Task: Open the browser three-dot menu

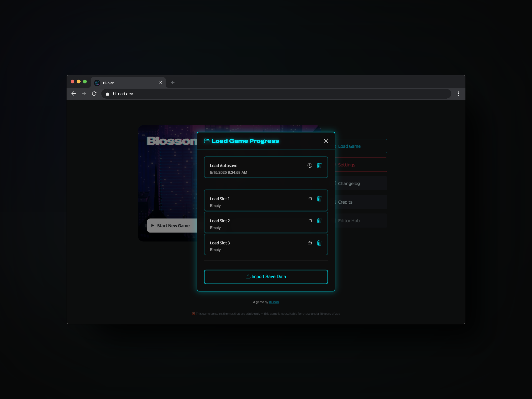Action: coord(458,94)
